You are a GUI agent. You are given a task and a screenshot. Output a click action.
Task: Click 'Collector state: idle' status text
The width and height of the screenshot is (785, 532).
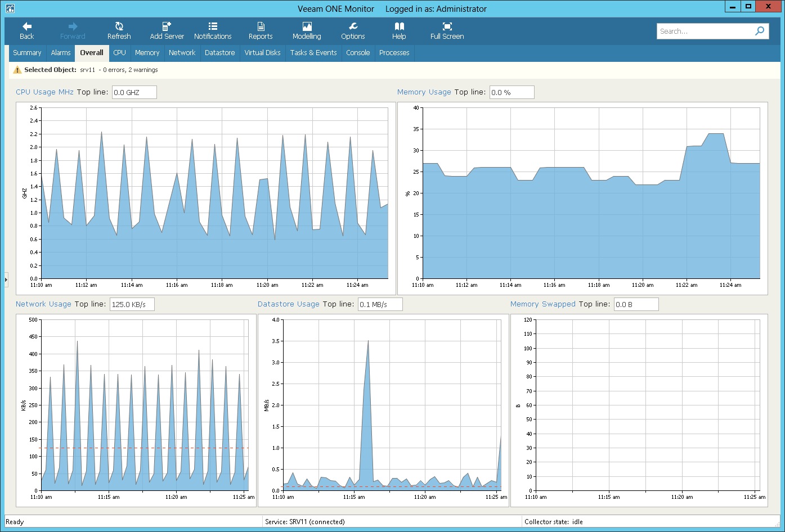554,522
